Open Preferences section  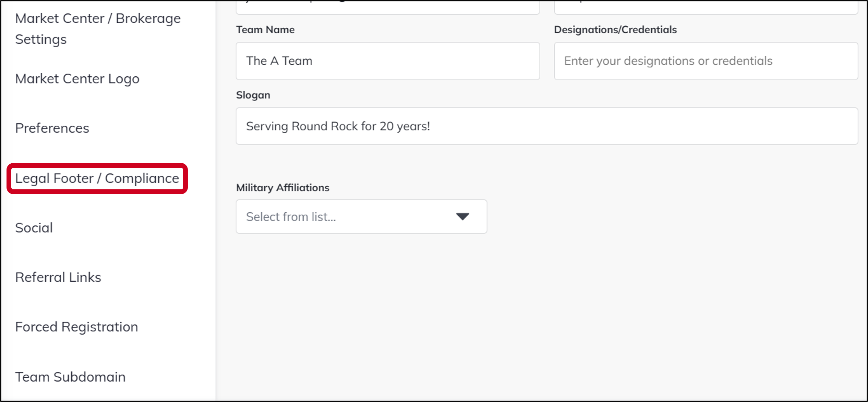pyautogui.click(x=52, y=128)
